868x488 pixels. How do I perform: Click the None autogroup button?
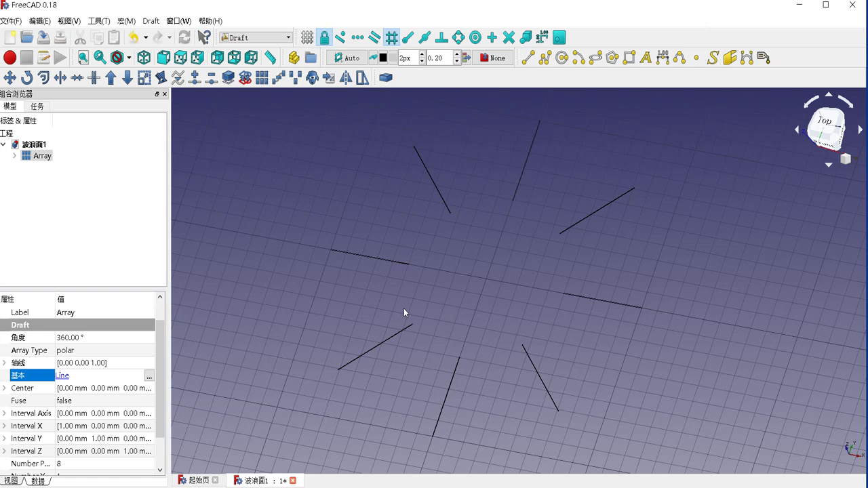[493, 58]
